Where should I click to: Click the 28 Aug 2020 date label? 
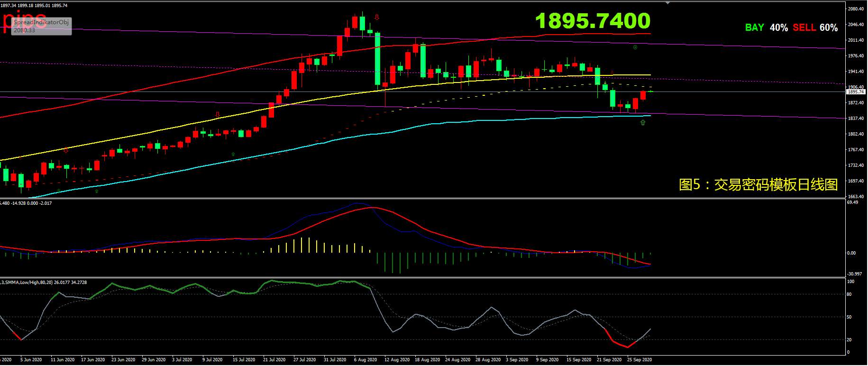[x=488, y=360]
